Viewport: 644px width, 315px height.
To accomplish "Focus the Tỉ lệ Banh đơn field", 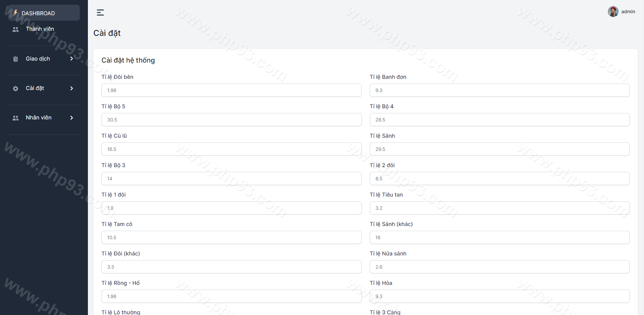I will pos(499,90).
